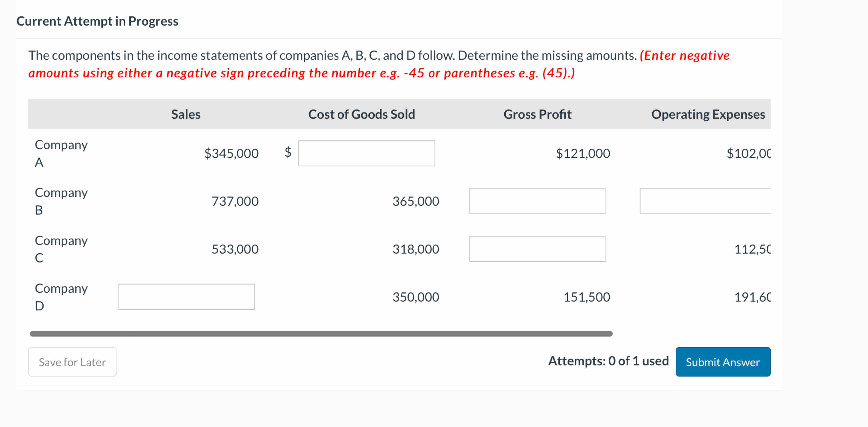This screenshot has width=868, height=427.
Task: Click the Sales input for Company D
Action: pyautogui.click(x=186, y=296)
